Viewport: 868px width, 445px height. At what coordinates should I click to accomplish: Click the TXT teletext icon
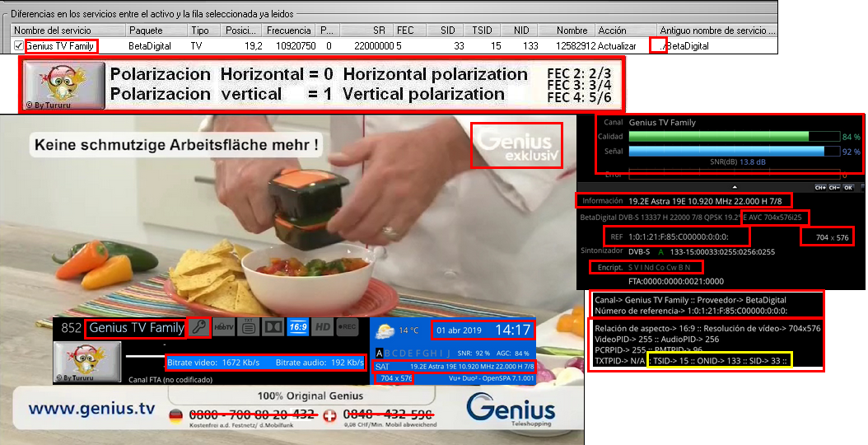pyautogui.click(x=249, y=327)
